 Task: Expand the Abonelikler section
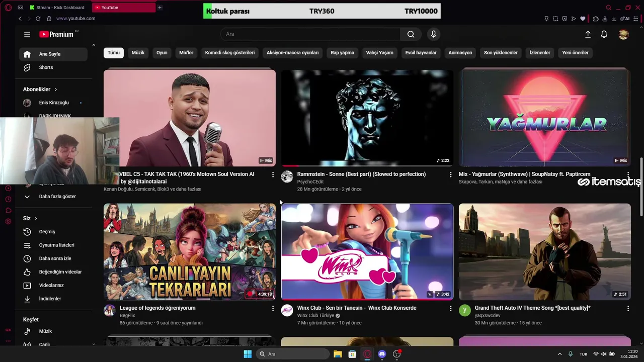pos(40,89)
